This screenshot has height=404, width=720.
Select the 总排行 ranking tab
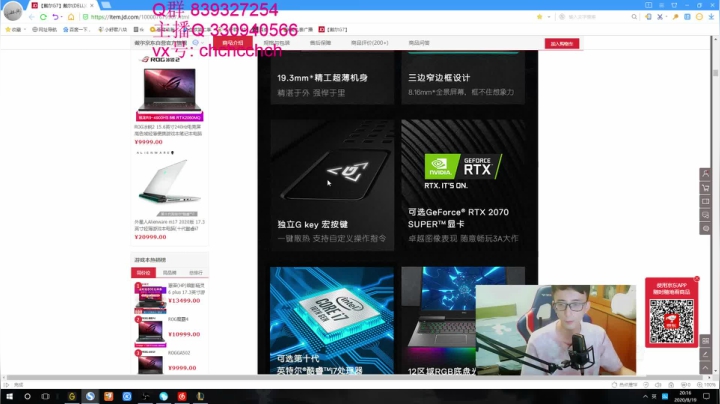pyautogui.click(x=196, y=273)
